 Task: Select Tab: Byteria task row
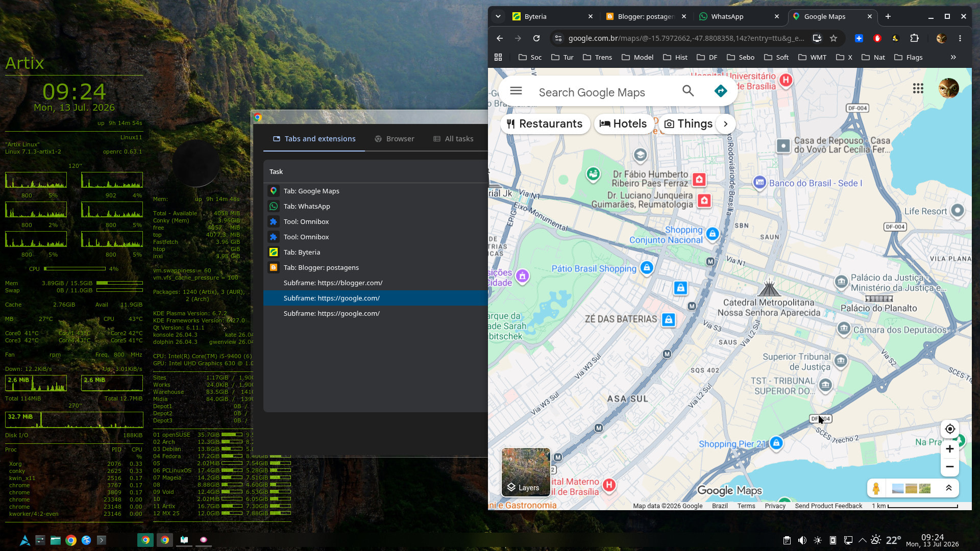[376, 252]
